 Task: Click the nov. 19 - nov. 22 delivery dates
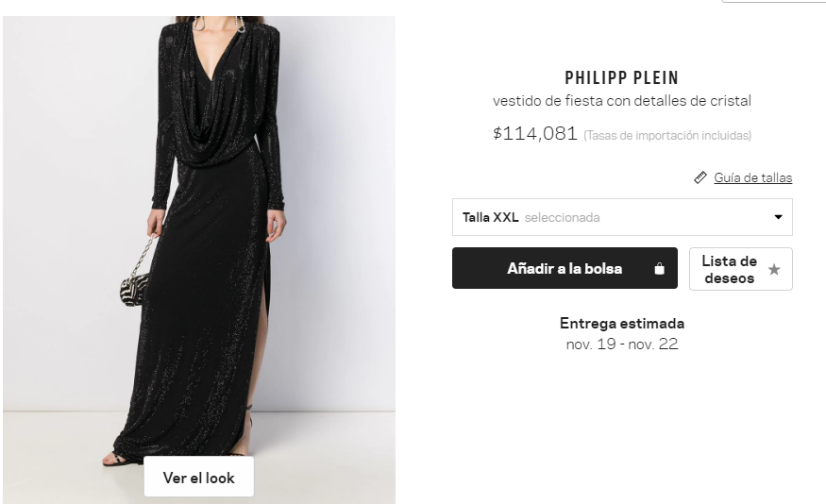tap(621, 344)
